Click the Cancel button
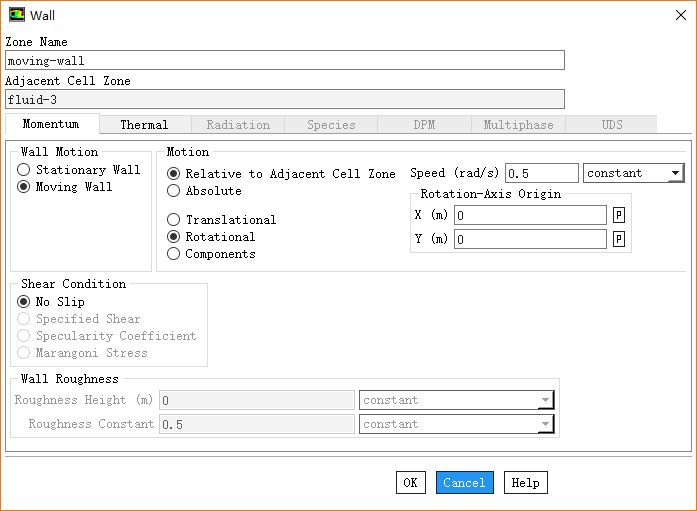 tap(464, 483)
